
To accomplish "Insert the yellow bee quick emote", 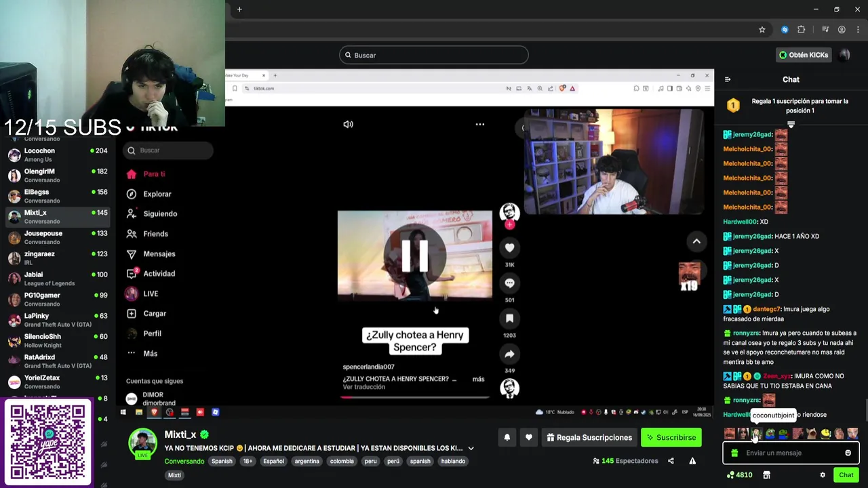I will 825,434.
